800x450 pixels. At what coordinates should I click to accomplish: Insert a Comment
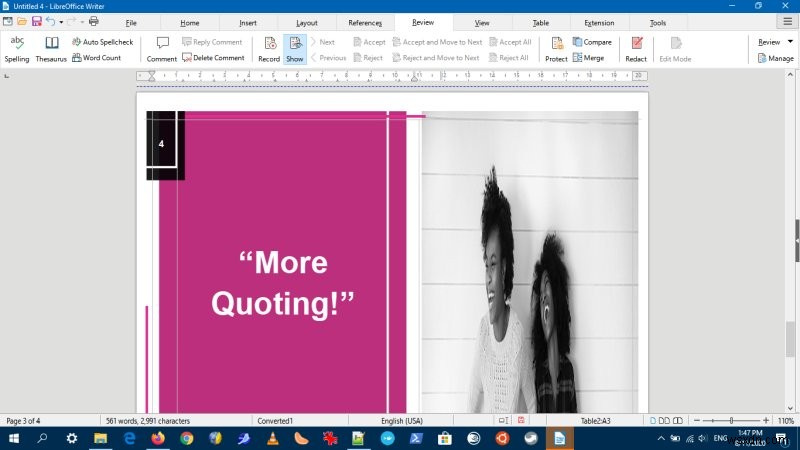162,49
